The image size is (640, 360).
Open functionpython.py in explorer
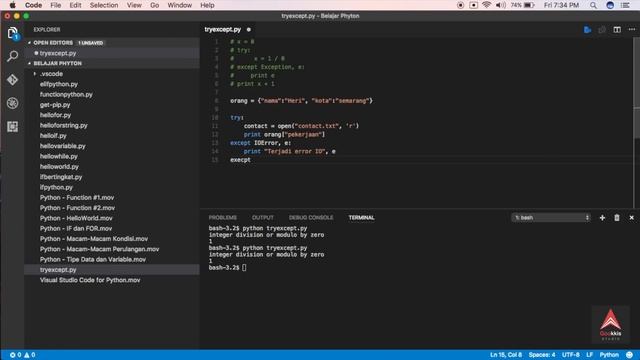pos(66,94)
